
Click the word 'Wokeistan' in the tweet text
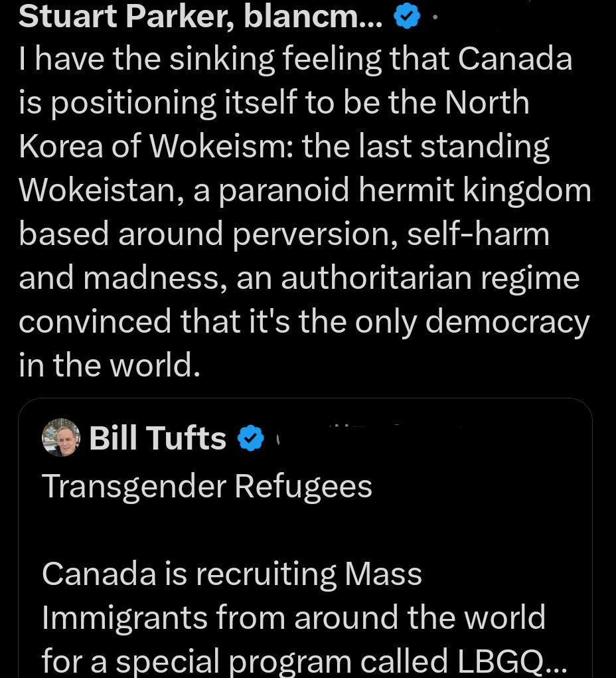[x=93, y=189]
